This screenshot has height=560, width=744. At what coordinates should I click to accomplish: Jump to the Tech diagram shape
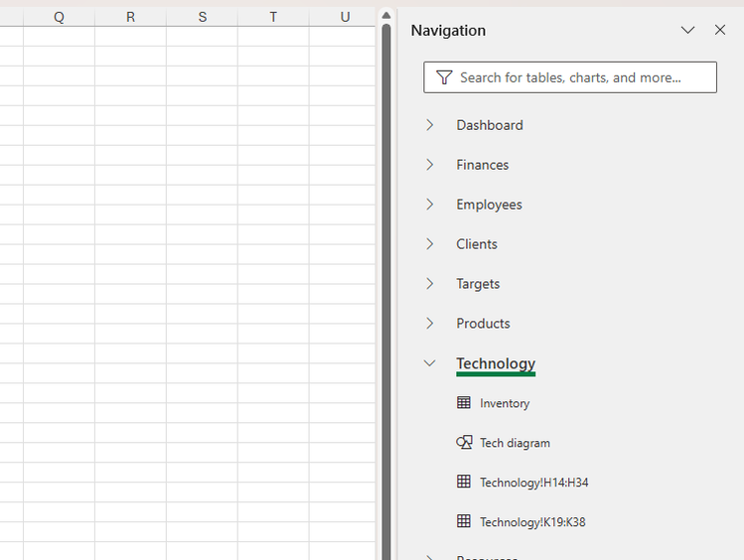515,443
